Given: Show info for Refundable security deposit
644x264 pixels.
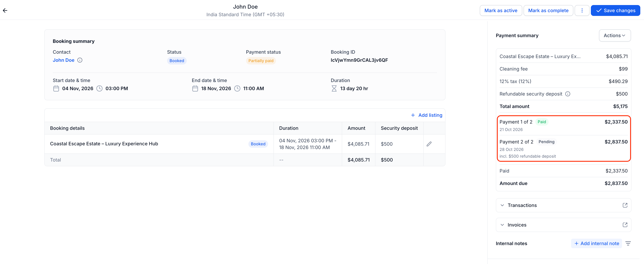Looking at the screenshot, I should click(x=568, y=94).
